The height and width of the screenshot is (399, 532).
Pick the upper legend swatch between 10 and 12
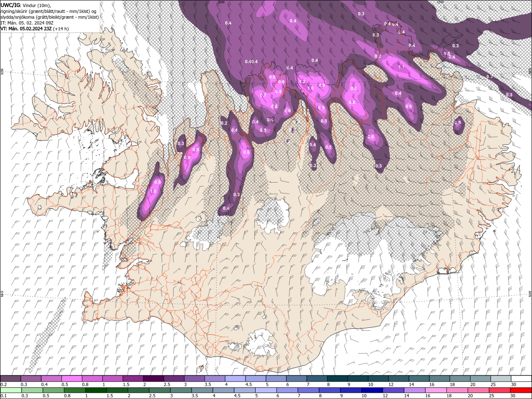[378, 379]
